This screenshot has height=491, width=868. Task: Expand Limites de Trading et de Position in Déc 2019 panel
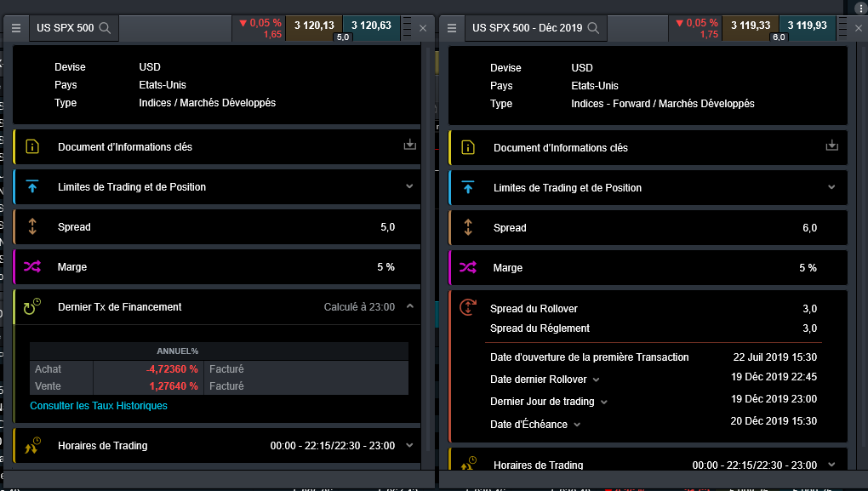click(831, 187)
